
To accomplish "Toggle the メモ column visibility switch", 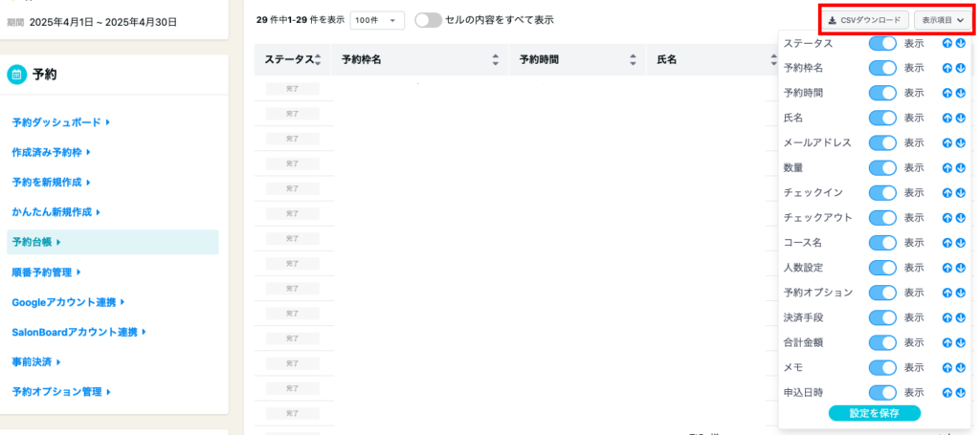I will (x=881, y=367).
